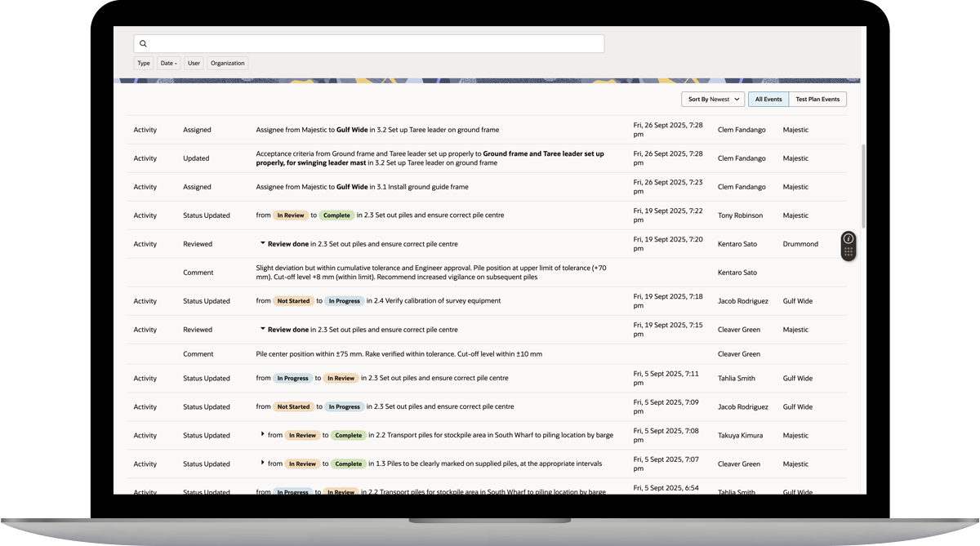Click In Progress badge for 2.4 Verify calibration
980x546 pixels.
tap(344, 301)
